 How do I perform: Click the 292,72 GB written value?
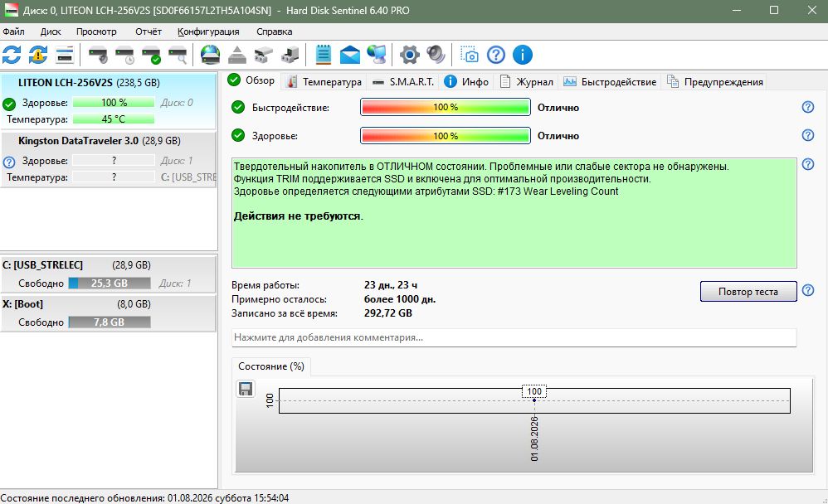coord(388,313)
